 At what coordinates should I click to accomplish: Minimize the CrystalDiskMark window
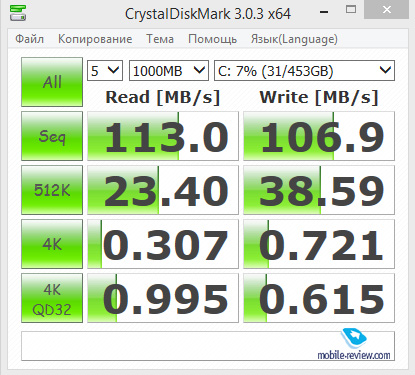pyautogui.click(x=324, y=12)
